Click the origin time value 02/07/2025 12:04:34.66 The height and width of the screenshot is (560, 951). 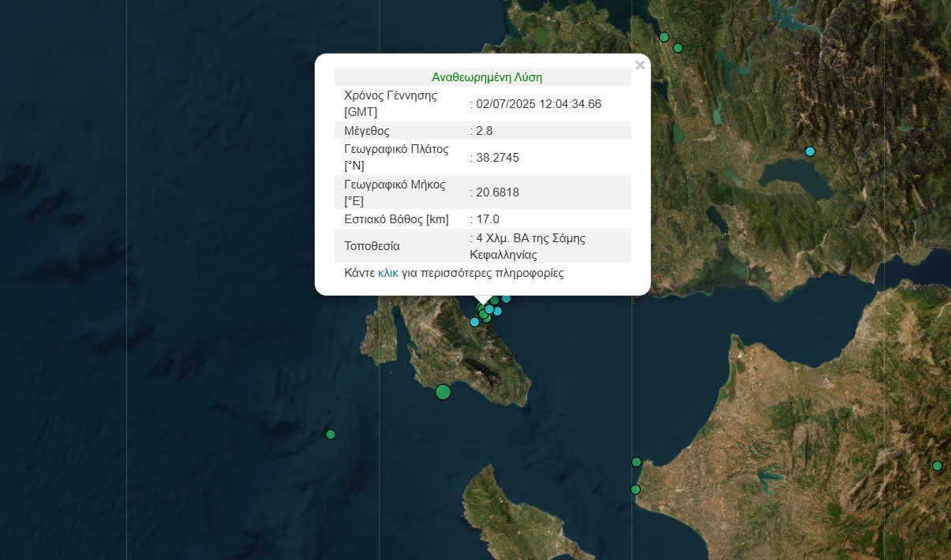pos(538,104)
